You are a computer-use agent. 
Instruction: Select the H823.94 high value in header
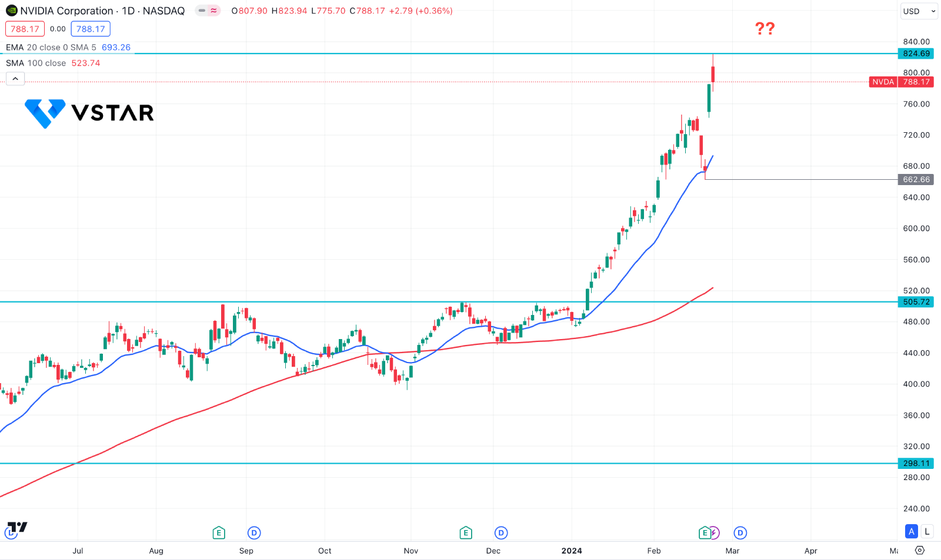289,11
